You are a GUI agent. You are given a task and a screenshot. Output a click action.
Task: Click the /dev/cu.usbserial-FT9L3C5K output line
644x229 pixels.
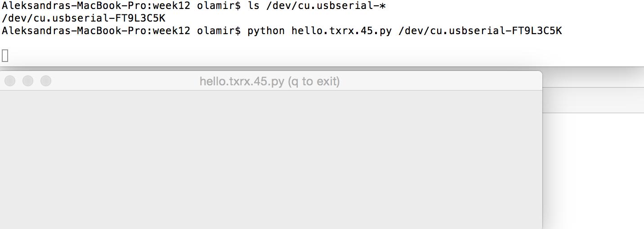[84, 19]
